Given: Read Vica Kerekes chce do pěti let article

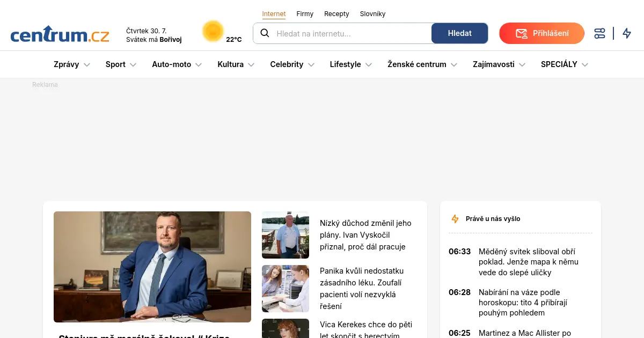Looking at the screenshot, I should [366, 330].
